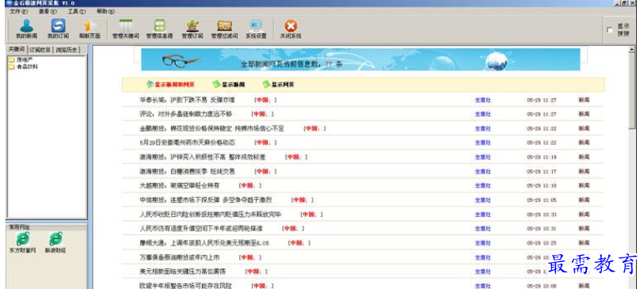The image size is (644, 289).
Task: Open the 万事俱备原油期货 headline
Action: tap(180, 257)
